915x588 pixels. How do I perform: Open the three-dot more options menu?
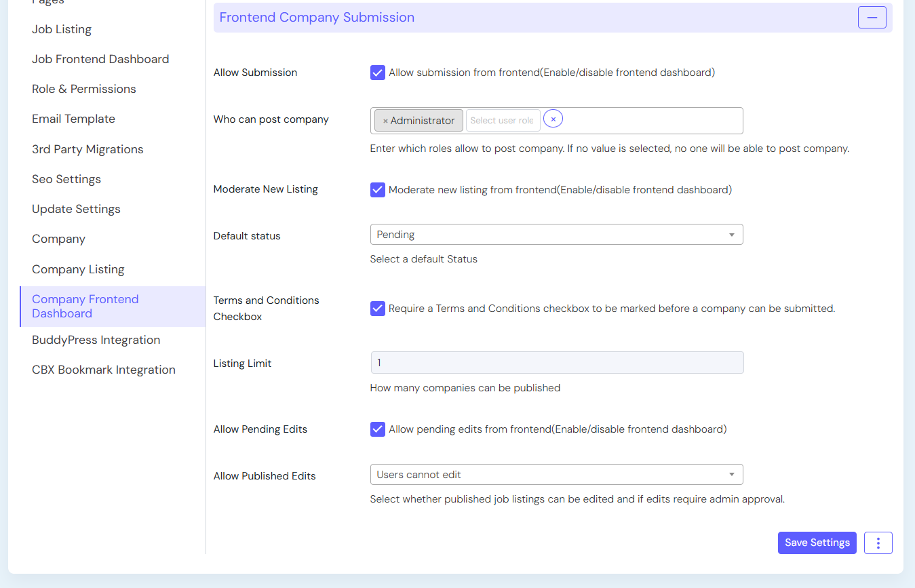[878, 543]
